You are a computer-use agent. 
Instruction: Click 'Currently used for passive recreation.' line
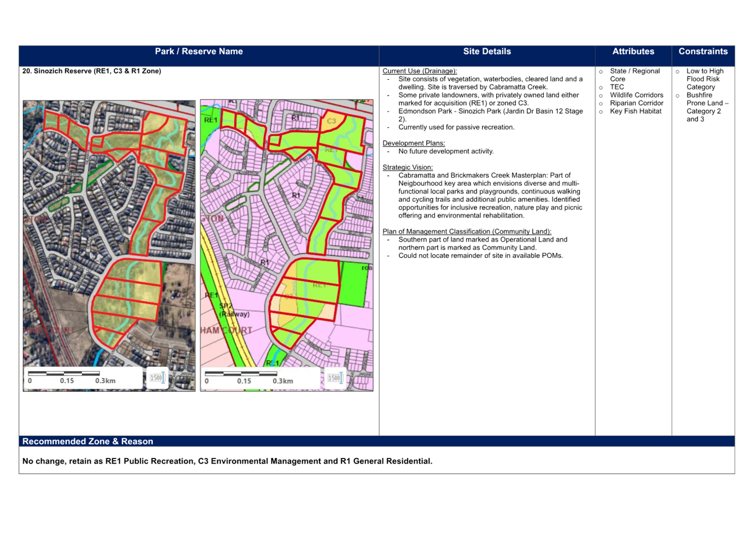click(456, 127)
